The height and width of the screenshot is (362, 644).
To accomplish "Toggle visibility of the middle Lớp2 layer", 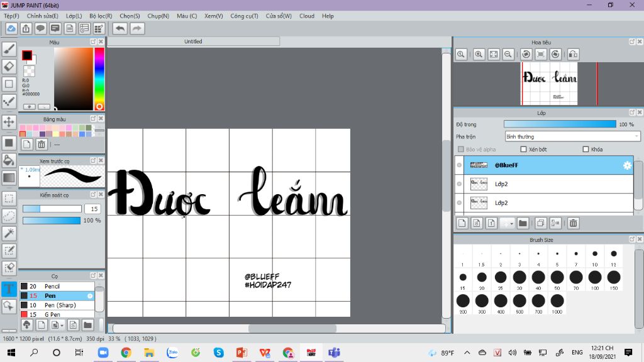I will pos(459,184).
